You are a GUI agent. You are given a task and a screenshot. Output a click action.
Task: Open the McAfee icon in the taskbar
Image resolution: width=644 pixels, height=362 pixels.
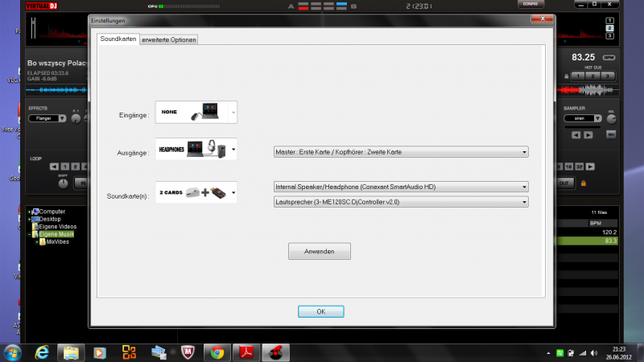pos(187,352)
